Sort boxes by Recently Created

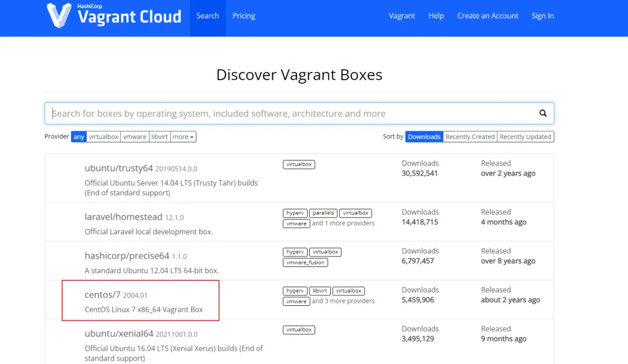470,137
